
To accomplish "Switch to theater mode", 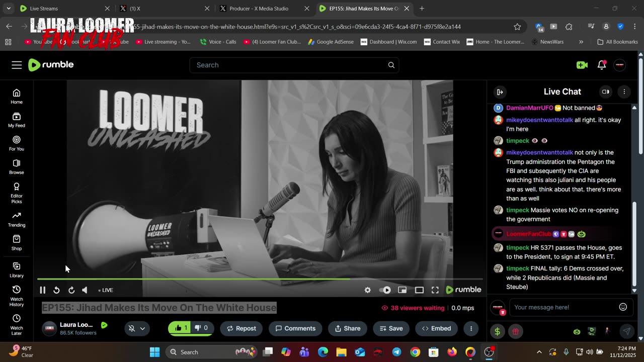I will [419, 290].
